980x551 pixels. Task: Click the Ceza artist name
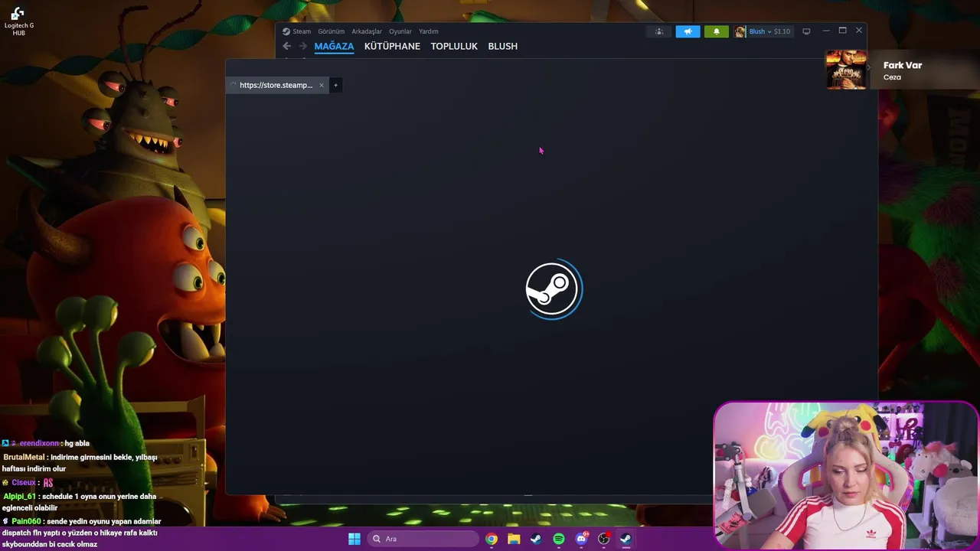pyautogui.click(x=892, y=77)
